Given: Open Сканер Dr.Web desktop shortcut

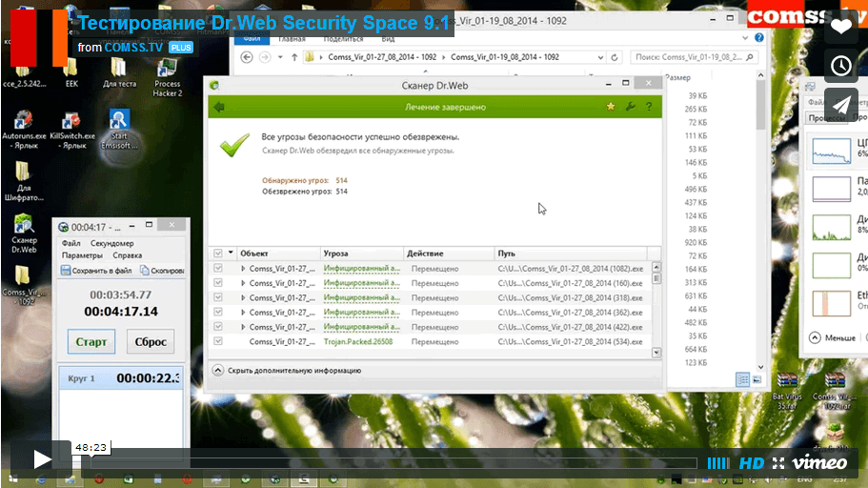Looking at the screenshot, I should [x=24, y=234].
